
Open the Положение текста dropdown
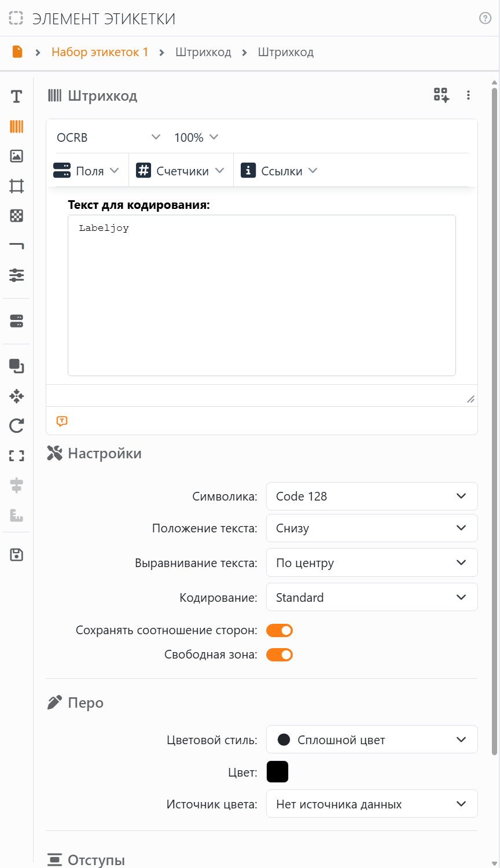[372, 528]
